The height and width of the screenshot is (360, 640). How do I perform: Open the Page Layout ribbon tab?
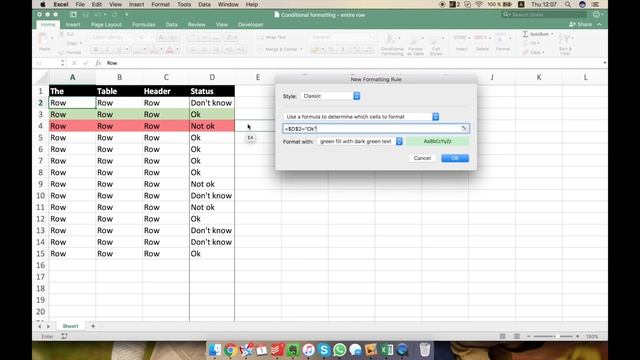point(106,24)
